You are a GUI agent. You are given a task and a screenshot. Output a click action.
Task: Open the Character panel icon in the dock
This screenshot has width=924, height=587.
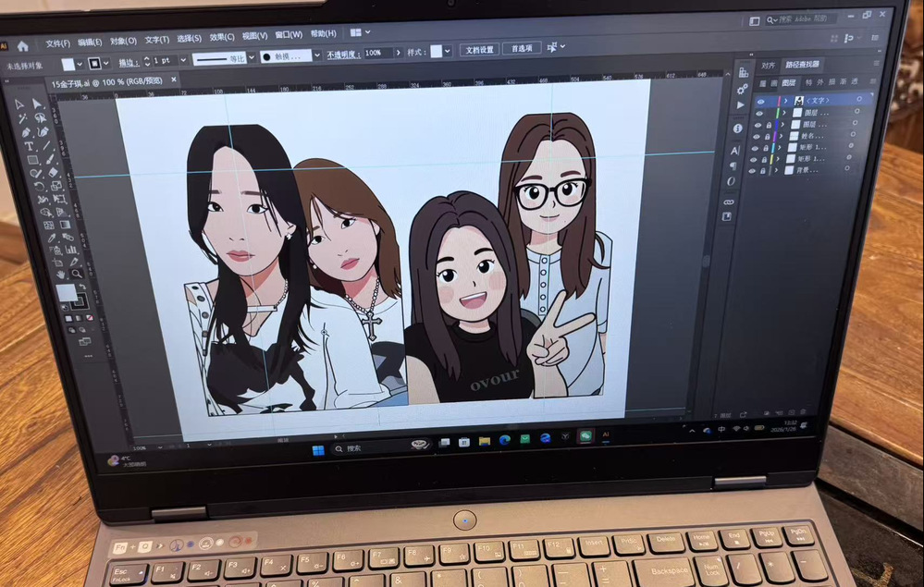(x=736, y=150)
